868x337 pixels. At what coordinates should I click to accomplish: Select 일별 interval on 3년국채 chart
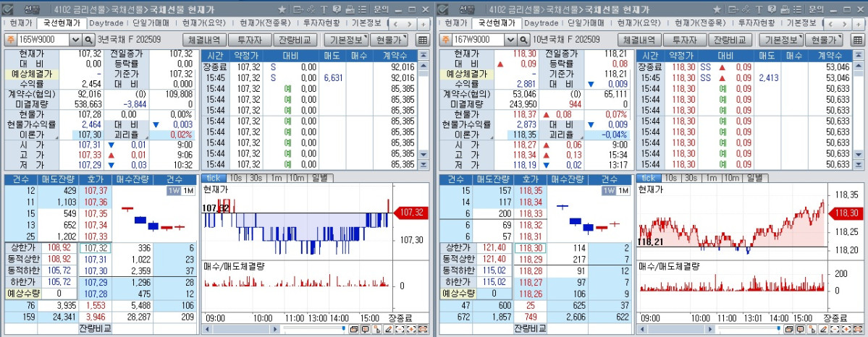coord(319,178)
